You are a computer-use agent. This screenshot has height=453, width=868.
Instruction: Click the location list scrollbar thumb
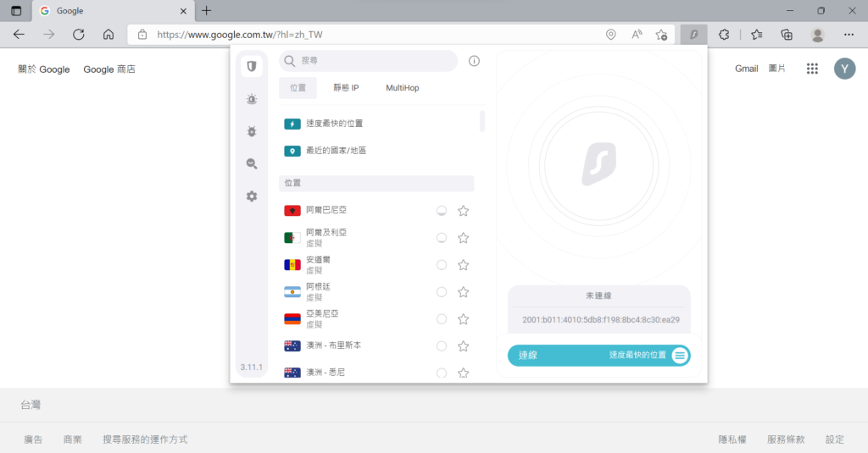point(482,121)
